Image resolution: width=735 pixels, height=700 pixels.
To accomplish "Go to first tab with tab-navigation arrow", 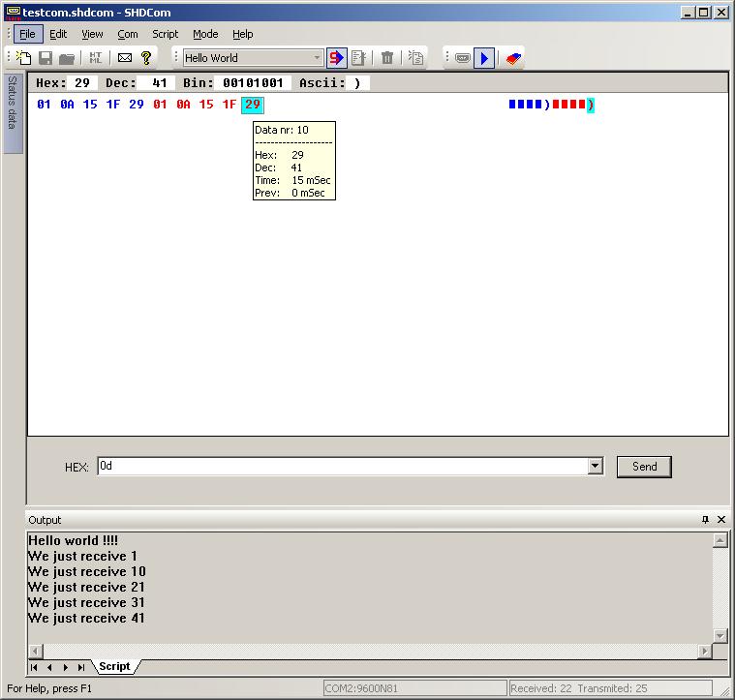I will pyautogui.click(x=34, y=667).
